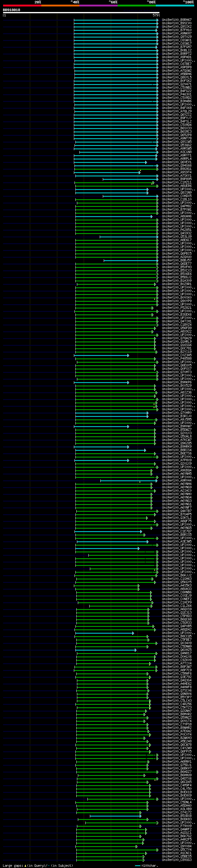
Task: Click the cyan ~100% identity legend segment
Action: coord(175,6)
